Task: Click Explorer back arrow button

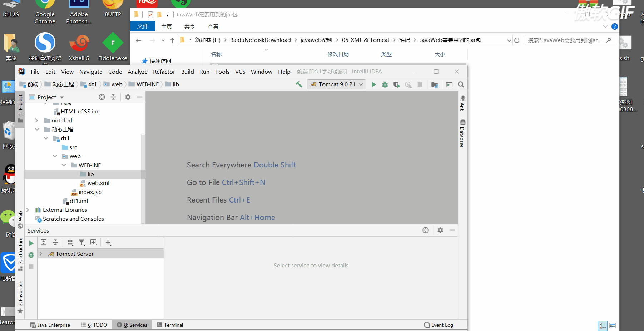Action: pyautogui.click(x=139, y=40)
